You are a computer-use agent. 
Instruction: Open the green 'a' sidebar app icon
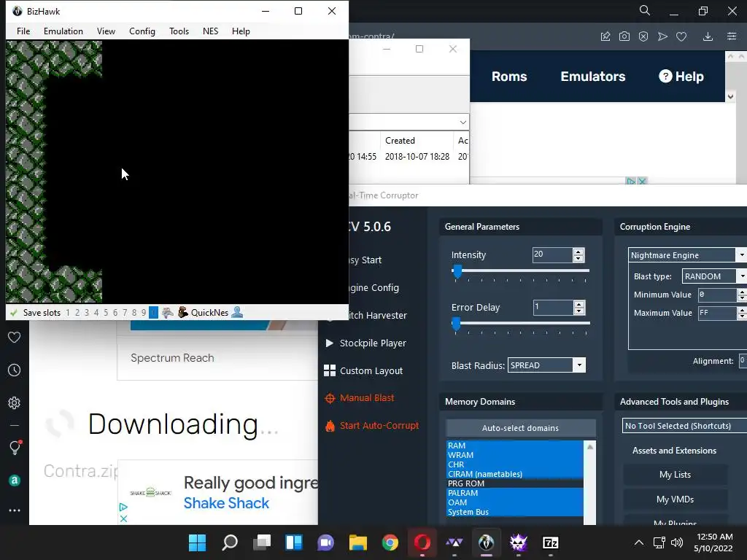click(x=15, y=481)
